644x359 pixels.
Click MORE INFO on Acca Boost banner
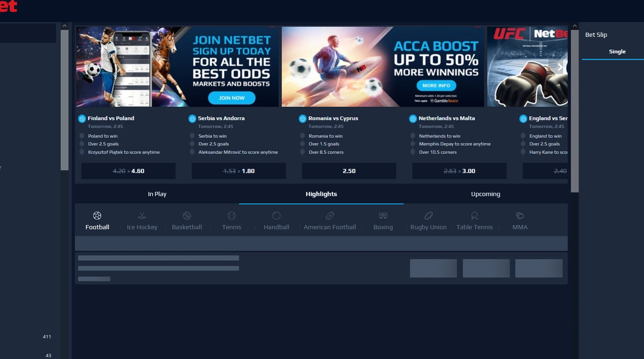click(x=436, y=86)
